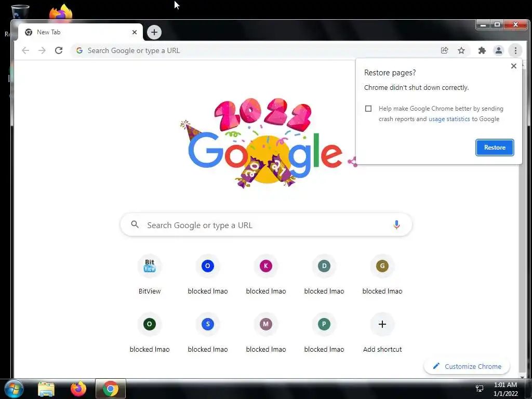This screenshot has height=399, width=532.
Task: Open the network tray icon
Action: [480, 389]
